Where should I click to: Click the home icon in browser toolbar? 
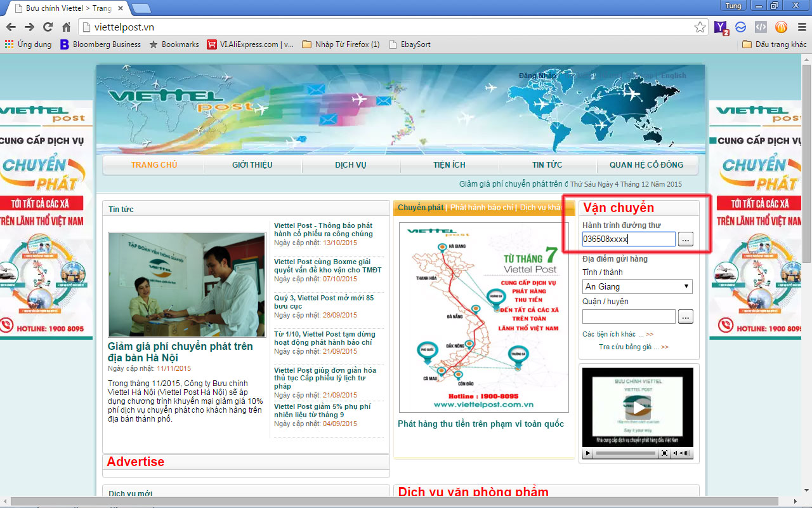pos(66,27)
